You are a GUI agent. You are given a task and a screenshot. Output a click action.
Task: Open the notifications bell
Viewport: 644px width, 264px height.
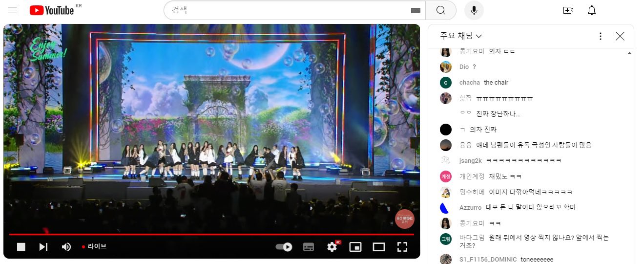[x=592, y=10]
